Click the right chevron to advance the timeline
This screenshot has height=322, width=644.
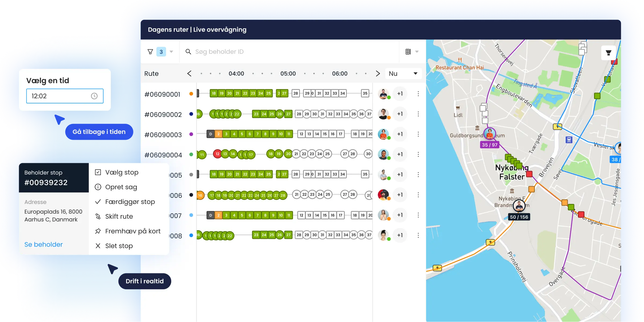tap(378, 73)
